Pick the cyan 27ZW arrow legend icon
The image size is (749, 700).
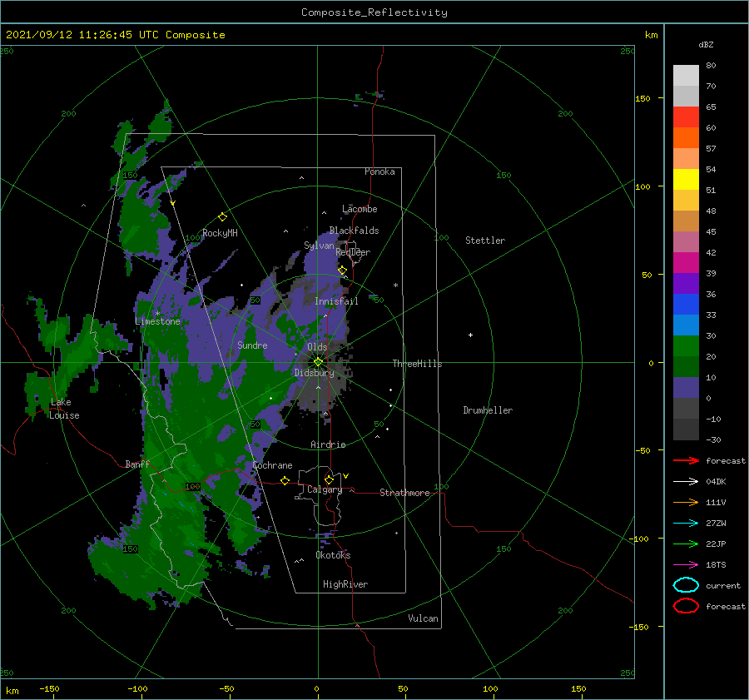pos(686,524)
